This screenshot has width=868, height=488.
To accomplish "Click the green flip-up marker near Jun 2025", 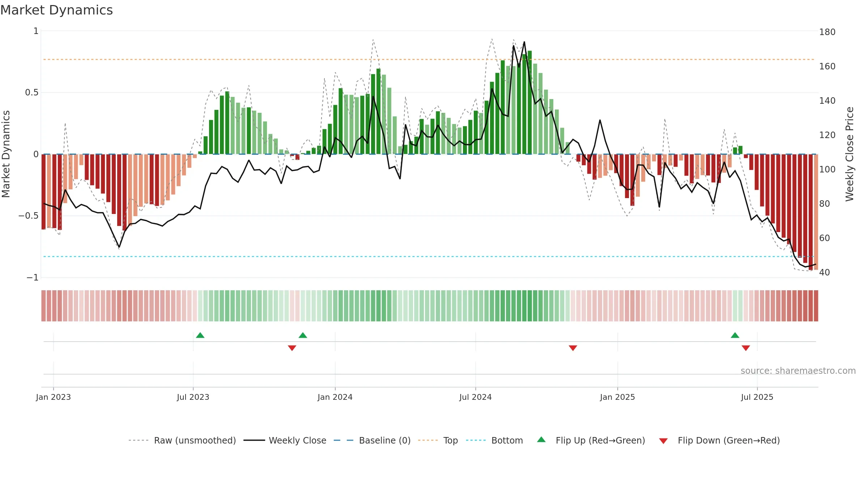I will (735, 335).
